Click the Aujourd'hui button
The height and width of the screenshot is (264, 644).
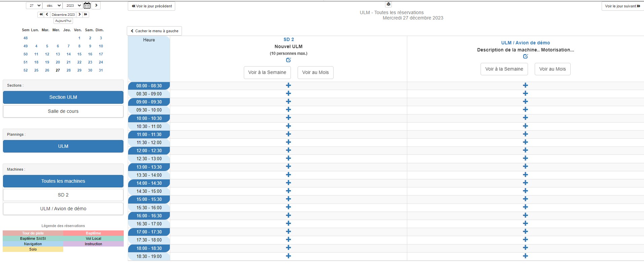coord(63,21)
